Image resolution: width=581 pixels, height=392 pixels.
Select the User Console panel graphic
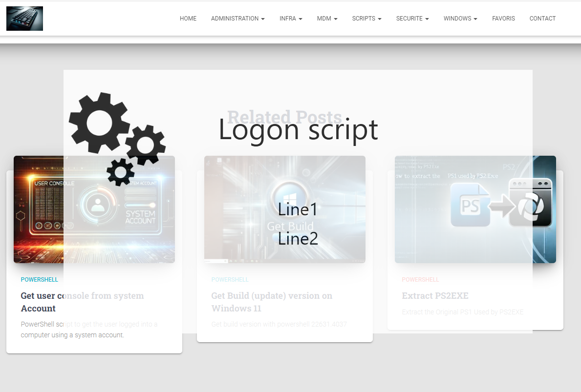pos(49,205)
